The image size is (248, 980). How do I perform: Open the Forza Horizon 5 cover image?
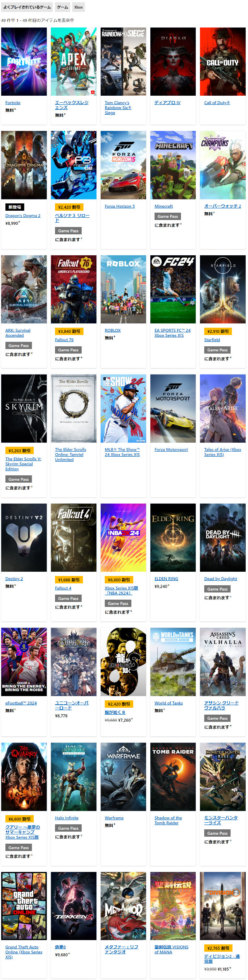click(123, 165)
